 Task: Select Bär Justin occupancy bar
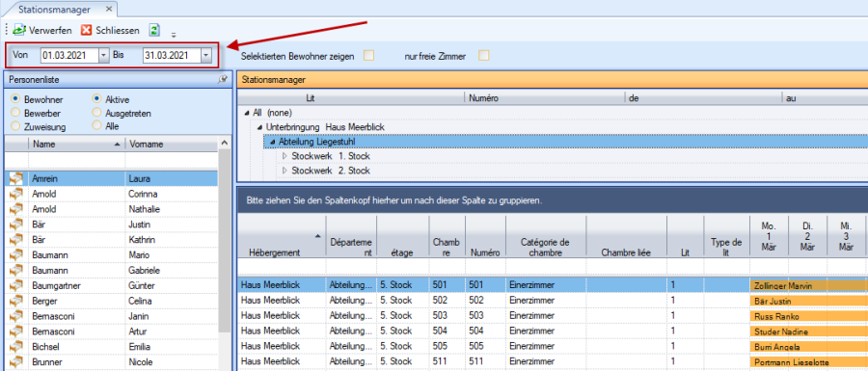[x=809, y=302]
